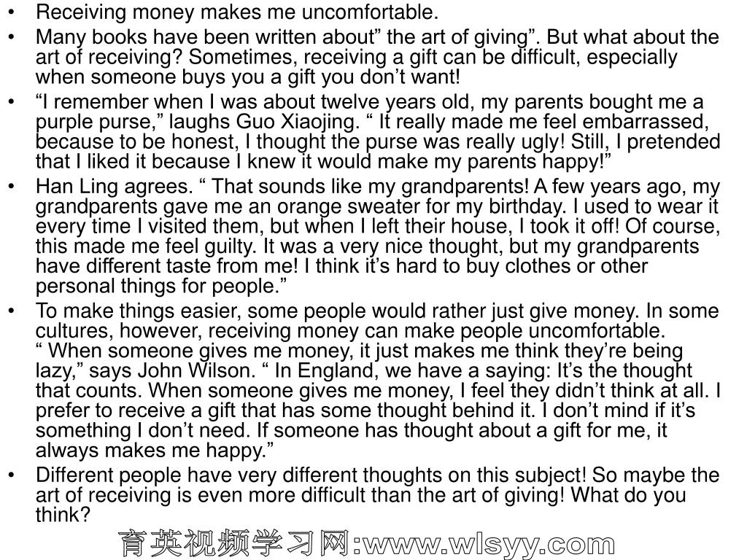Click the bullet before "To make things easier"
Viewport: 747px width, 560px height.
point(12,311)
